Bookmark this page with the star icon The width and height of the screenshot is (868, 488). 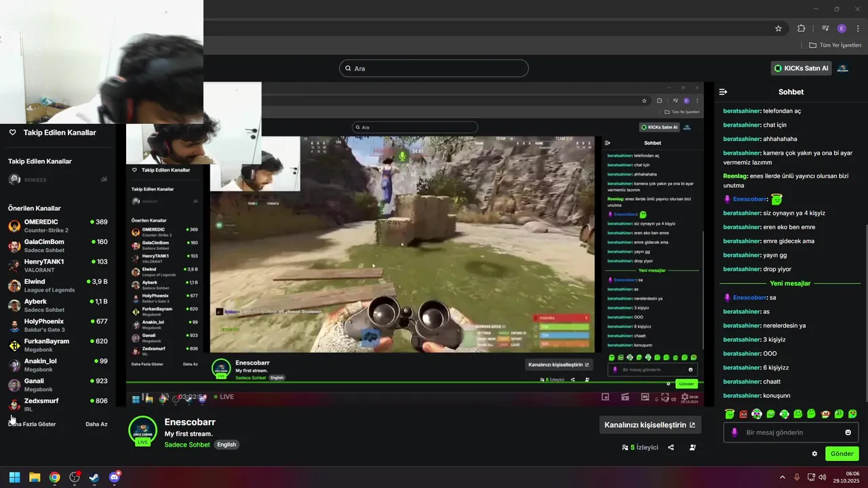(x=778, y=28)
